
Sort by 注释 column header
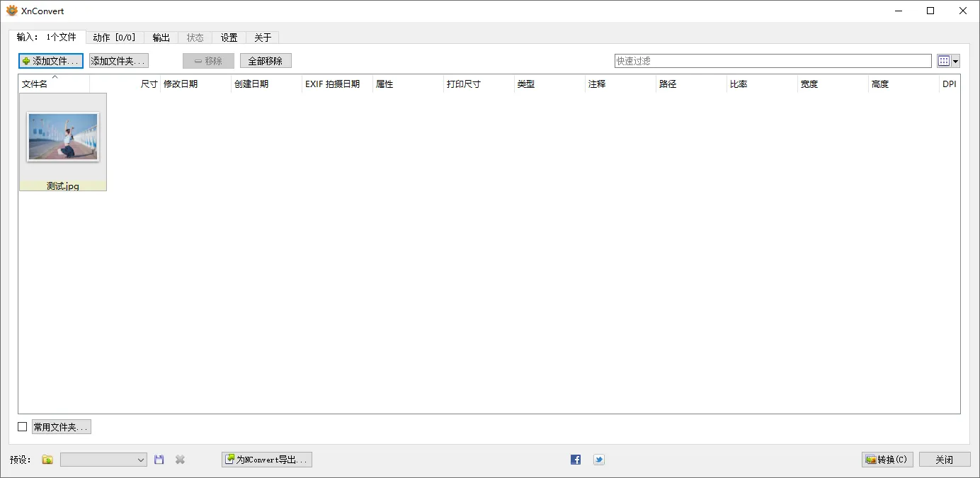620,84
